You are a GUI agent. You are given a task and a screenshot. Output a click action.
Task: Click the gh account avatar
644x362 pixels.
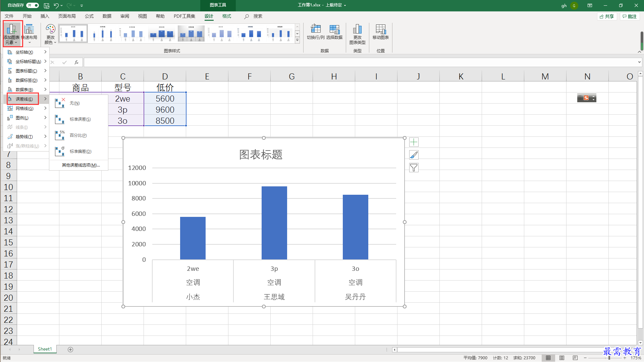[x=574, y=5]
